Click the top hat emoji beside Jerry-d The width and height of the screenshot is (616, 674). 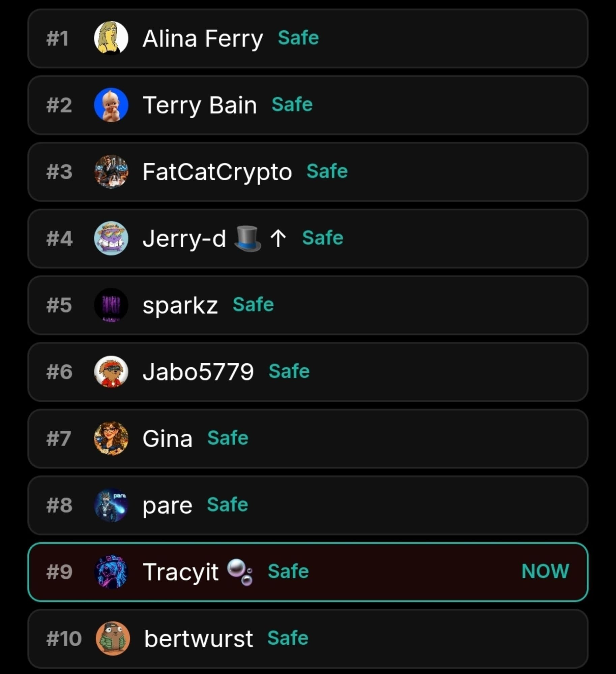point(248,238)
